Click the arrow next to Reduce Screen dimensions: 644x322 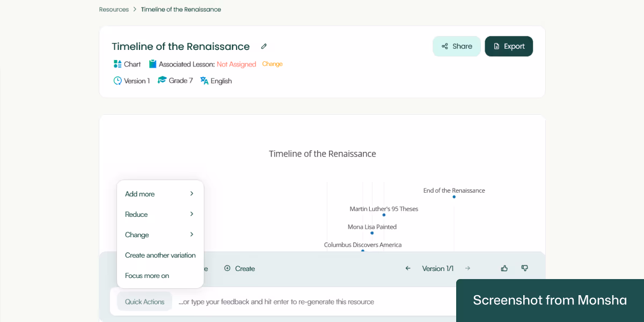point(192,214)
